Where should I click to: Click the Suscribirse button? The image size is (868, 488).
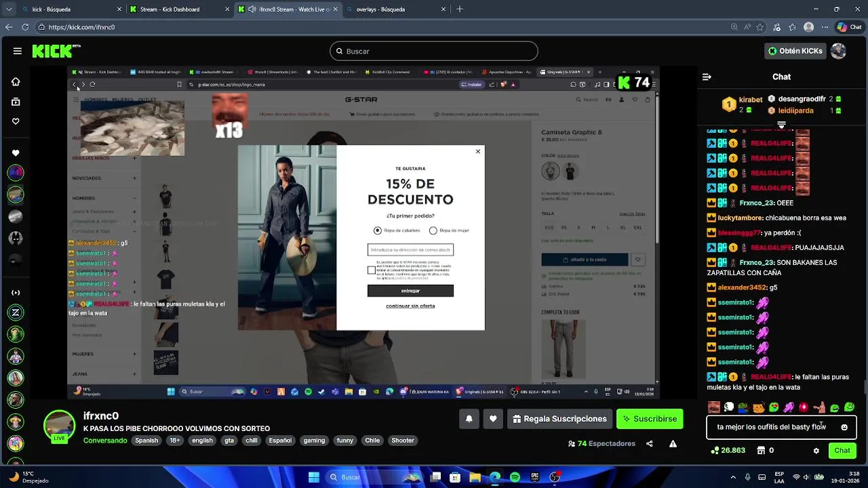point(650,419)
